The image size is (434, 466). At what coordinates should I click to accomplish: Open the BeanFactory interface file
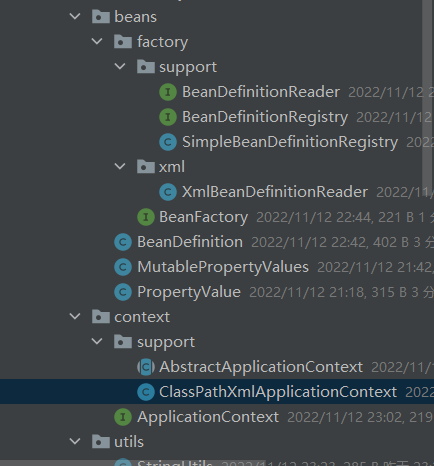pyautogui.click(x=203, y=217)
